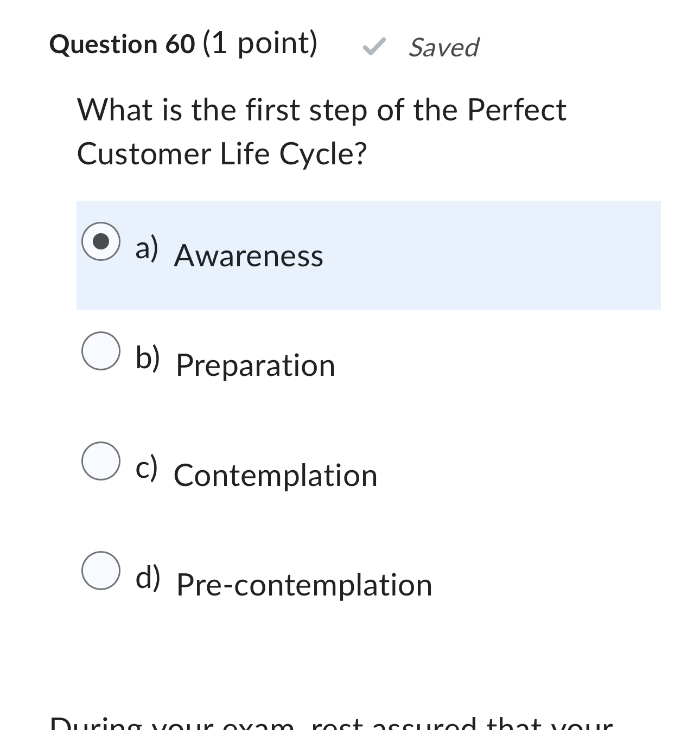
Task: Click option b) Preparation label
Action: tap(255, 365)
